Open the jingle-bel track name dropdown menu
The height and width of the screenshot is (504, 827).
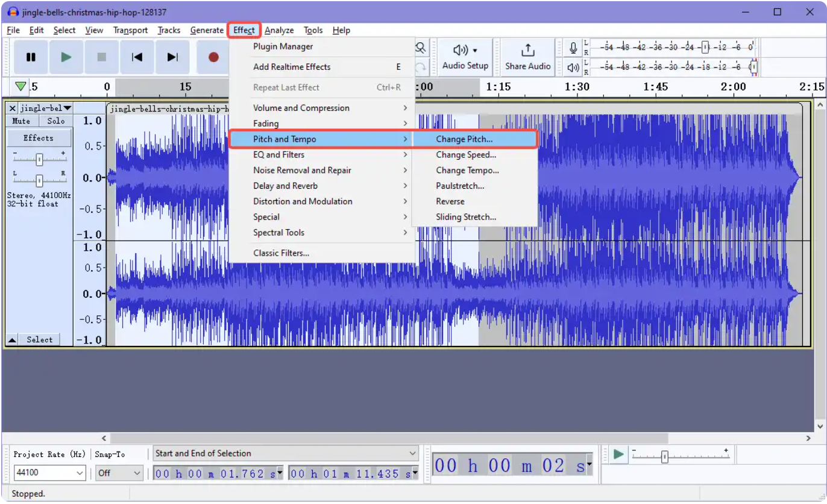point(46,109)
